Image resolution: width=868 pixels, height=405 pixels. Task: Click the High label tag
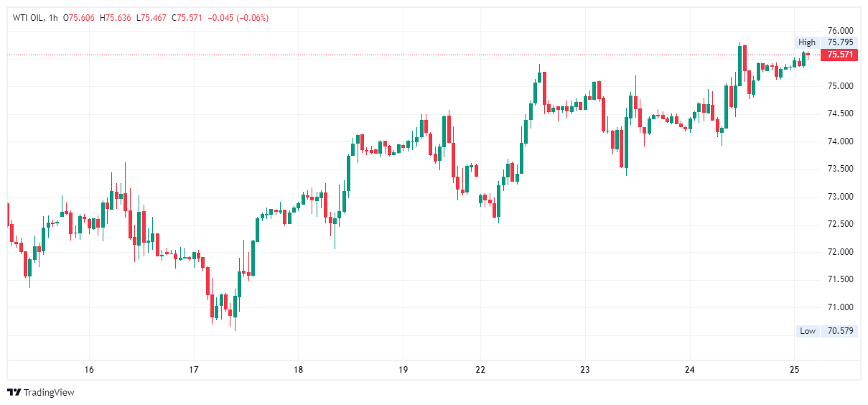coord(807,42)
